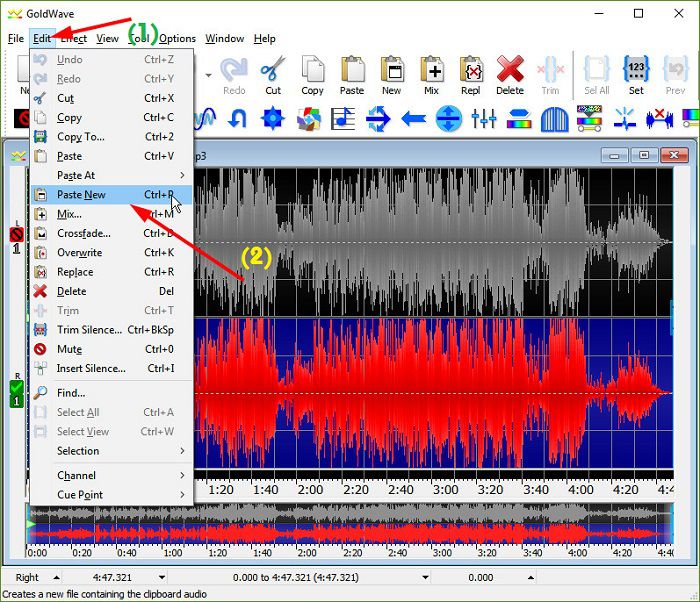Open the dropdown arrow beside the Redo toolbar button

208,75
